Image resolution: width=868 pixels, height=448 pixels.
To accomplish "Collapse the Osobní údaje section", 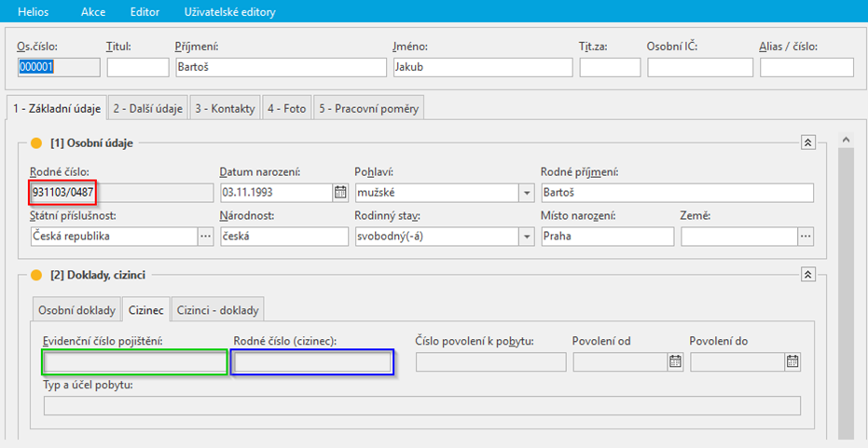I will [x=808, y=143].
